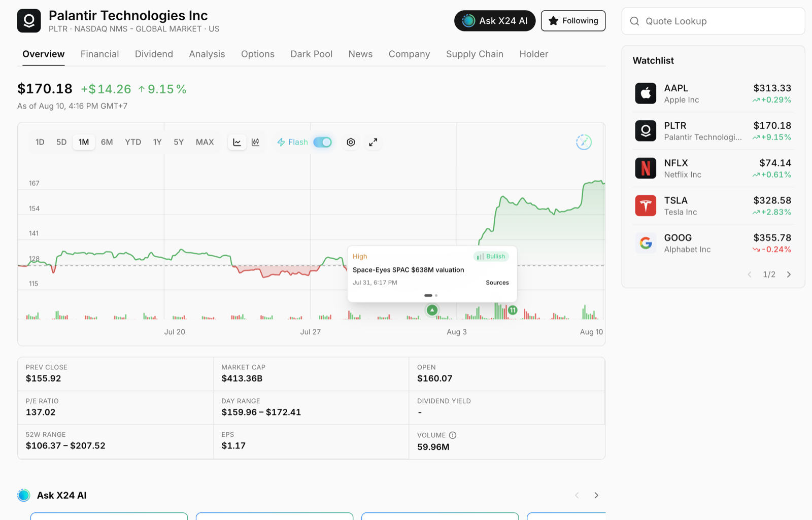Image resolution: width=812 pixels, height=520 pixels.
Task: Open AAPL Apple Inc in the watchlist
Action: click(713, 94)
